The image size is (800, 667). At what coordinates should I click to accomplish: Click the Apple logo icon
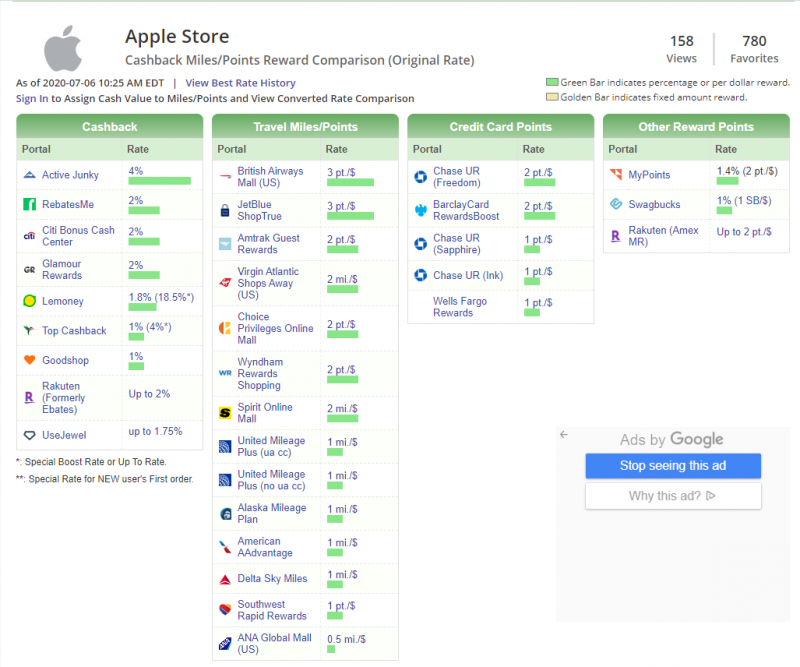[x=63, y=48]
